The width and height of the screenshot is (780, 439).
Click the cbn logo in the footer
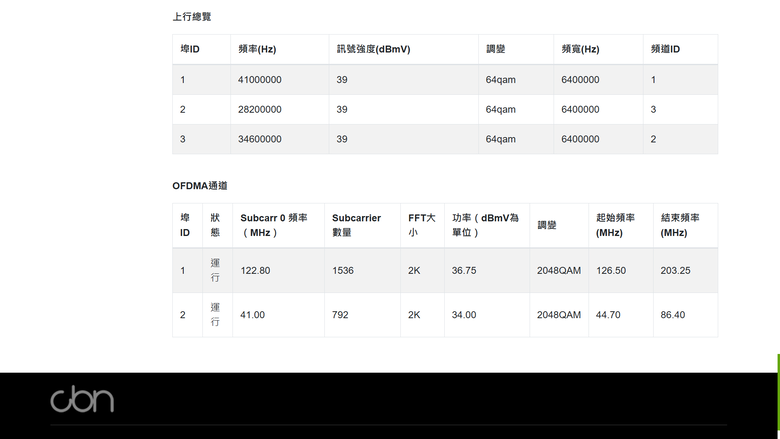pyautogui.click(x=82, y=399)
